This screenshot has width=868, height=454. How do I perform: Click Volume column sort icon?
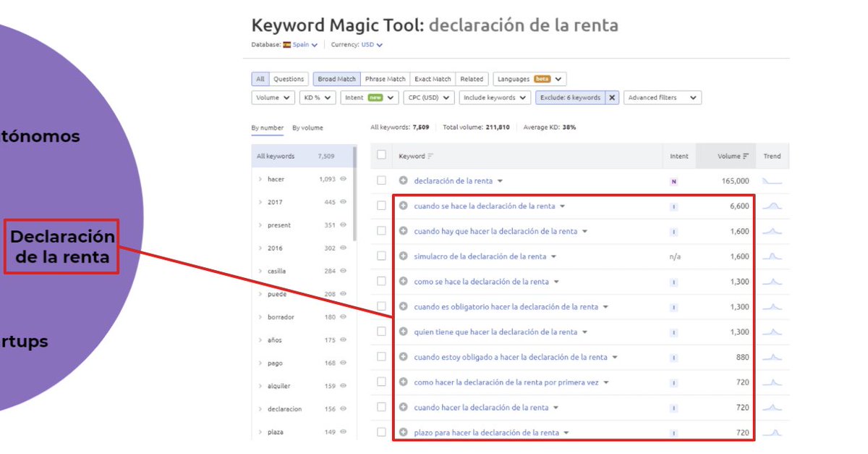[x=746, y=156]
